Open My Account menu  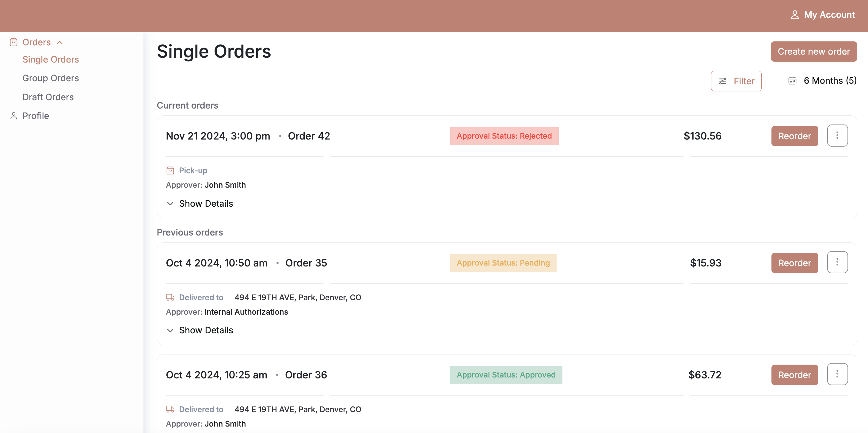823,15
